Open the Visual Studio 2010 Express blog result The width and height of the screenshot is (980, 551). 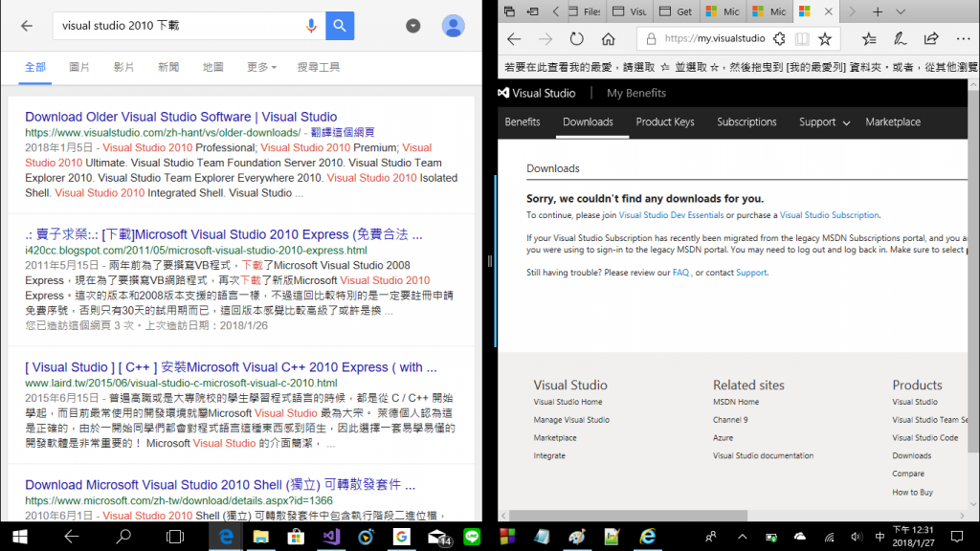[x=224, y=234]
